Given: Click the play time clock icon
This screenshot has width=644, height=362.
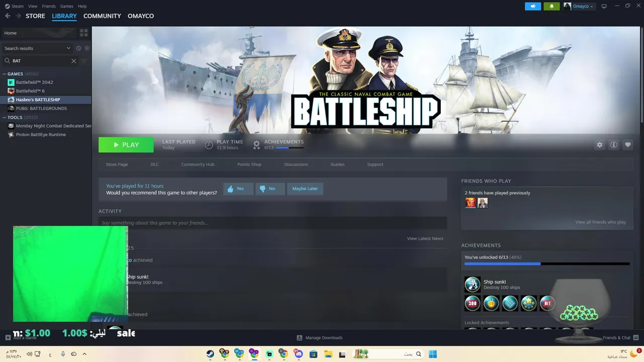Looking at the screenshot, I should pos(209,145).
